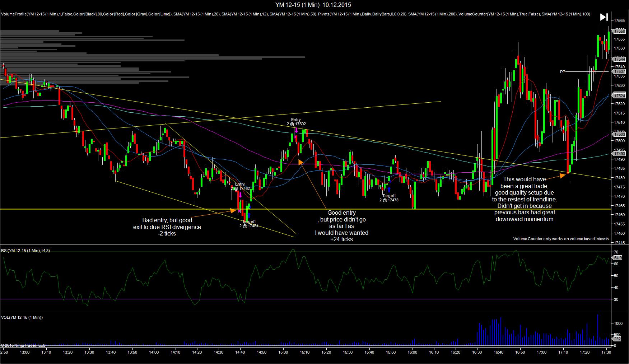Click the 17565 price axis label
This screenshot has width=629, height=364.
620,20
